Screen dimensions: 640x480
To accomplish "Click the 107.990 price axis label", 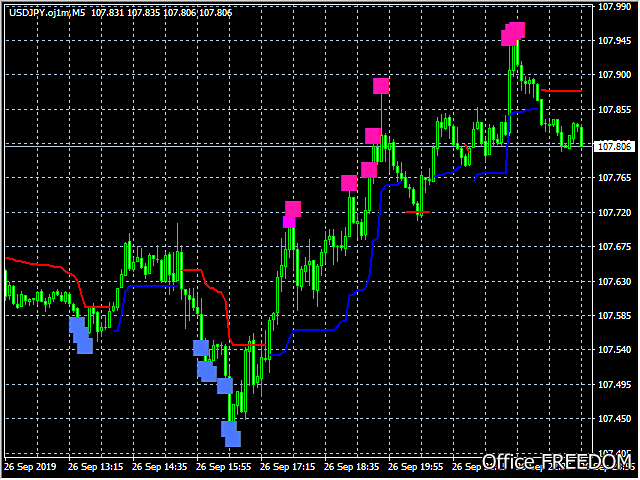I will click(x=614, y=7).
